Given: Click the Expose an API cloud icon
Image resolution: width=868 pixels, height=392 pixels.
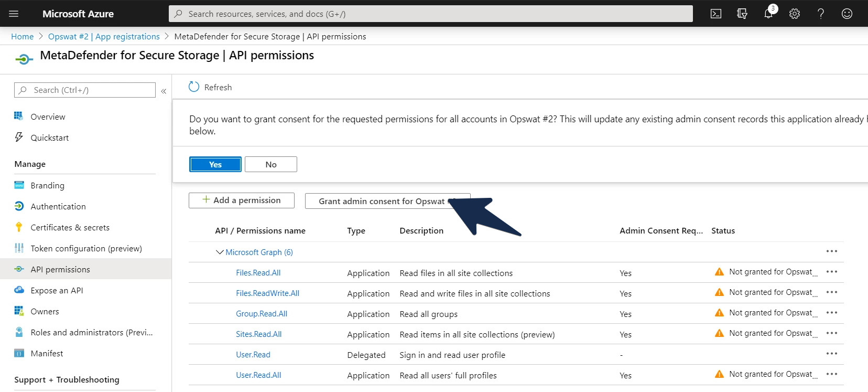Looking at the screenshot, I should tap(19, 290).
